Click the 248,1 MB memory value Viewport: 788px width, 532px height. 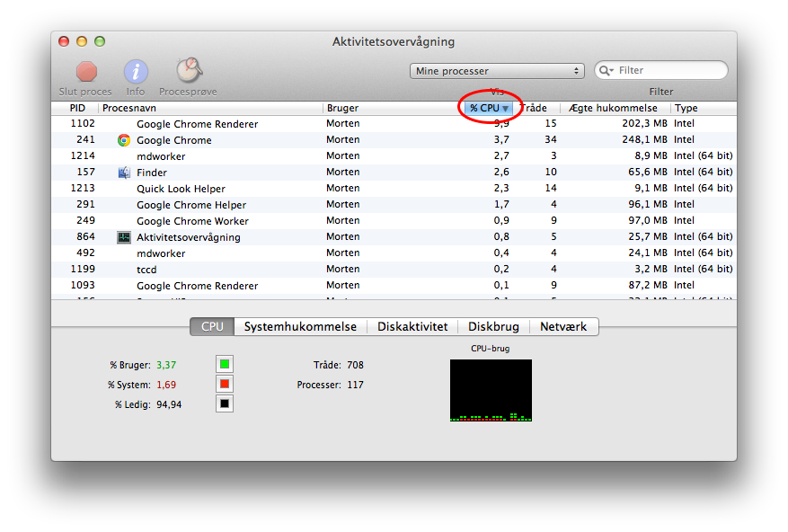click(644, 140)
